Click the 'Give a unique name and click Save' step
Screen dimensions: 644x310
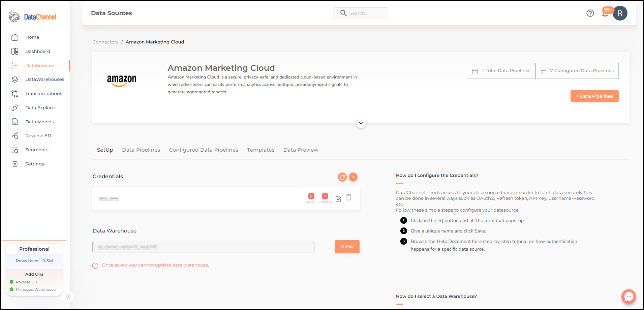pos(448,231)
